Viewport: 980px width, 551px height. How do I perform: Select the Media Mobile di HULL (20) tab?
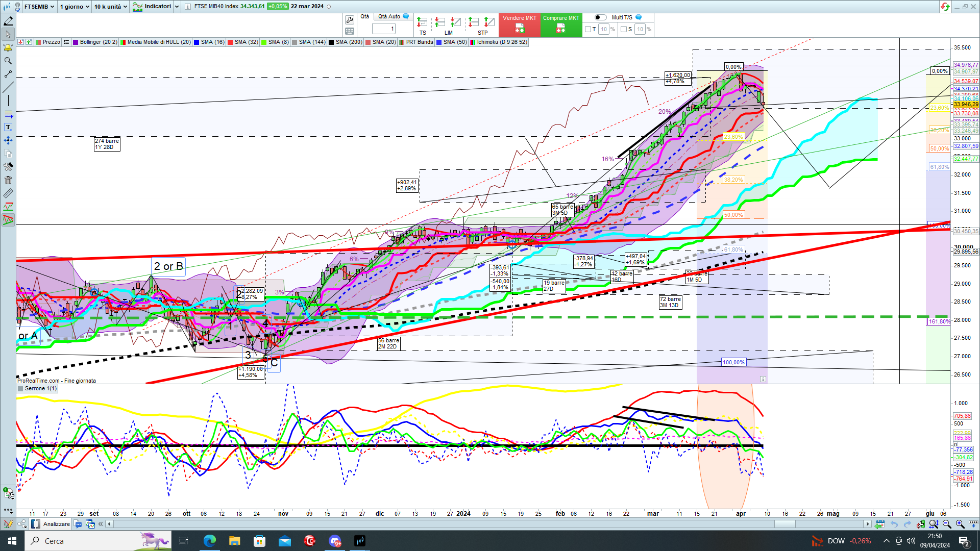pyautogui.click(x=156, y=42)
